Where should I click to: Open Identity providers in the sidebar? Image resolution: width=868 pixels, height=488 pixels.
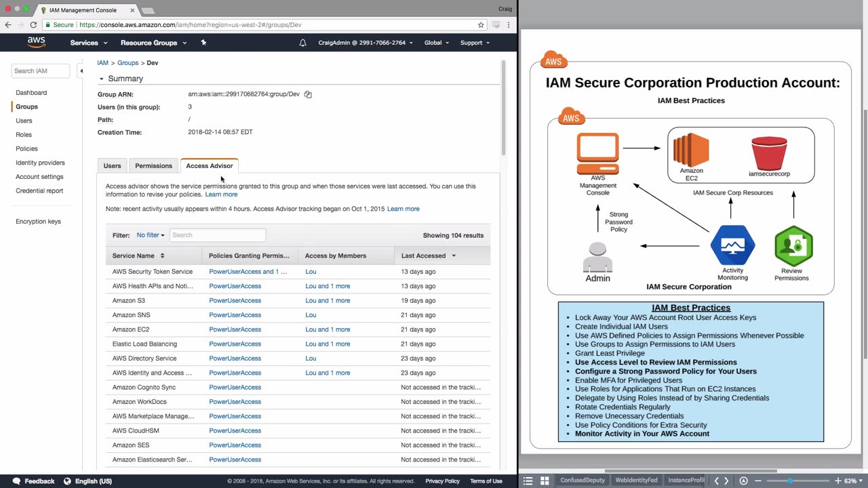click(x=40, y=163)
